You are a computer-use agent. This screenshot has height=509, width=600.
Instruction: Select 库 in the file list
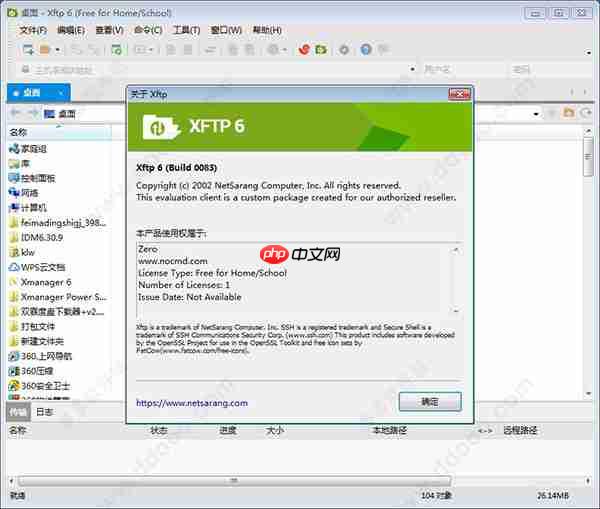[x=20, y=164]
